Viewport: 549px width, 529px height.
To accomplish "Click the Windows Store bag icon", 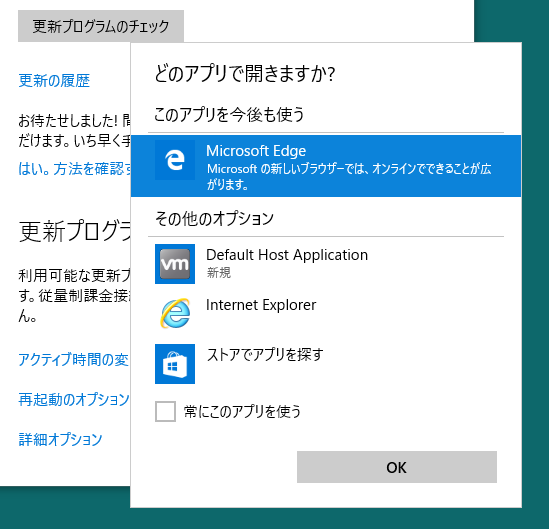I will (x=175, y=364).
